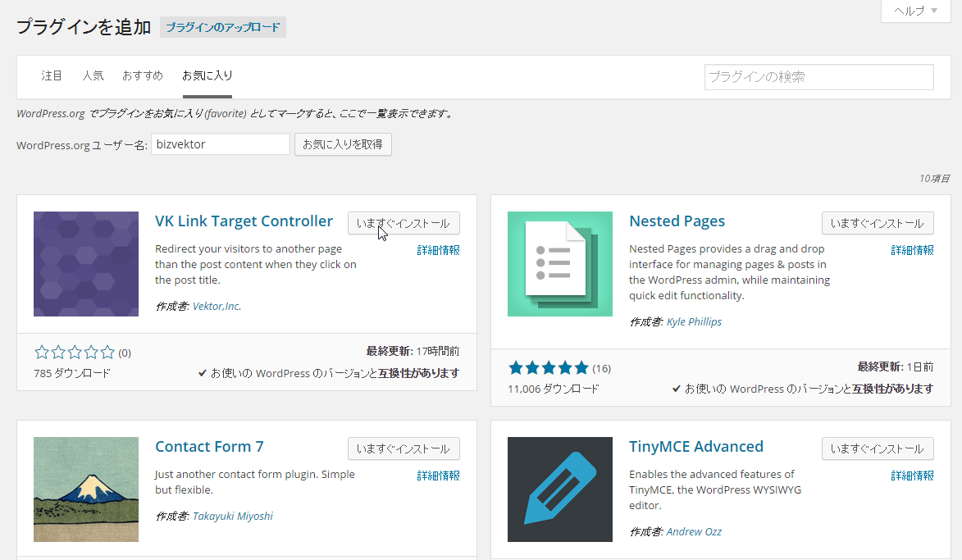962x560 pixels.
Task: Open the Kyle Phillips author link
Action: tap(694, 322)
